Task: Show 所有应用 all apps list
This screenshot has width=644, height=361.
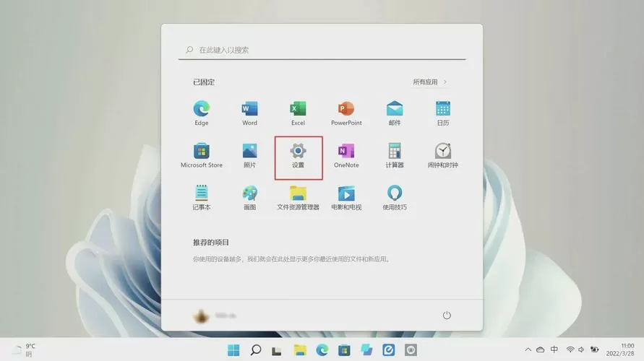Action: 429,82
